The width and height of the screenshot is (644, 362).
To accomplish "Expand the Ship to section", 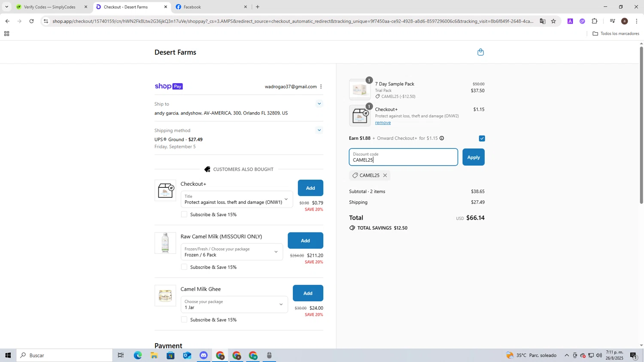I will pos(319,104).
